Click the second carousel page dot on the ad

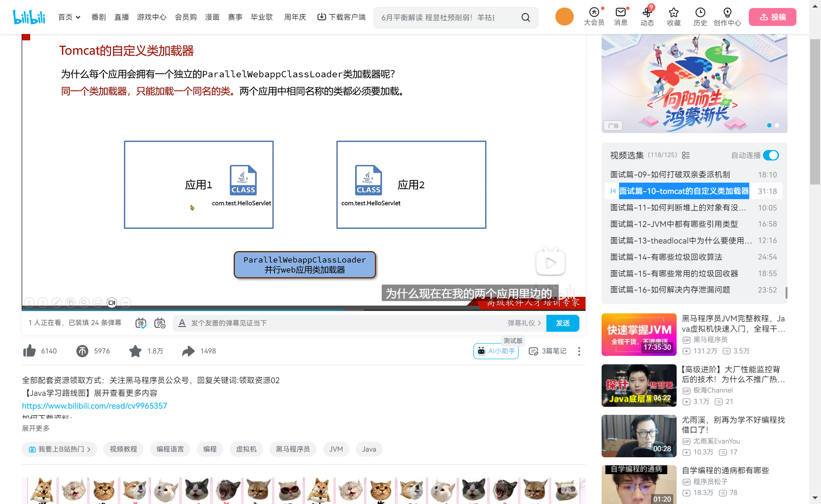coord(777,126)
